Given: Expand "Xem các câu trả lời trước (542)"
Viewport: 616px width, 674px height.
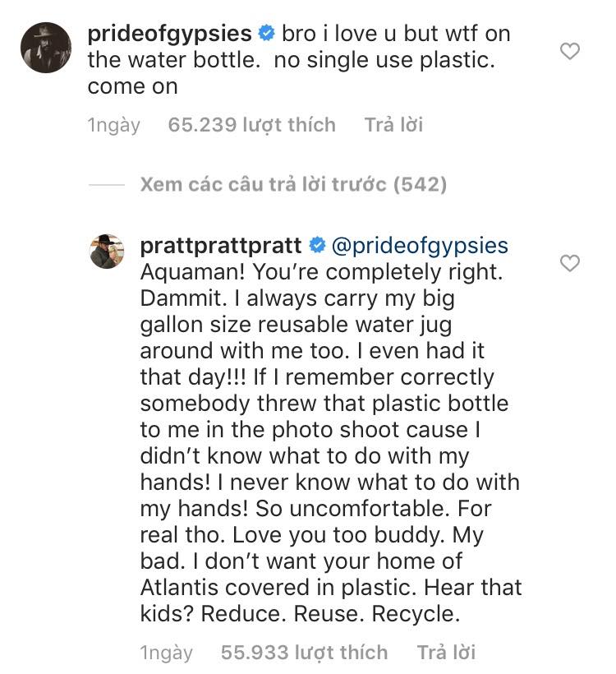Looking at the screenshot, I should tap(293, 184).
